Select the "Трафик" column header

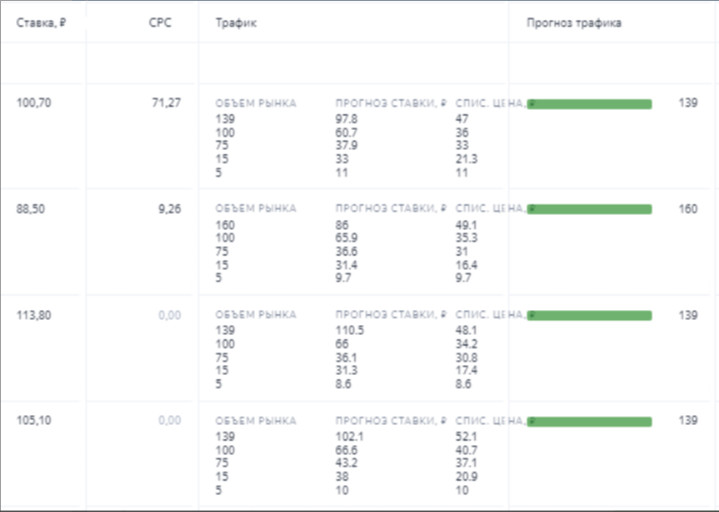[x=232, y=23]
